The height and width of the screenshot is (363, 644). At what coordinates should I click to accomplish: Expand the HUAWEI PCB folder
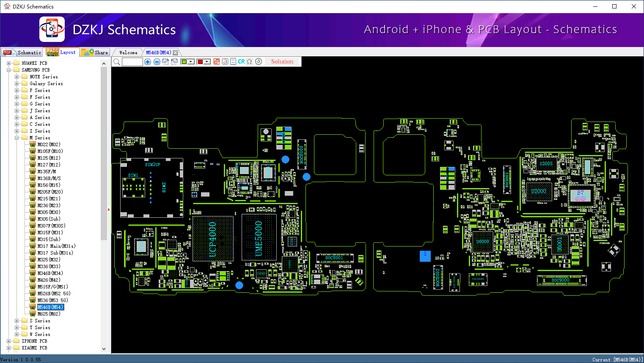tap(8, 63)
